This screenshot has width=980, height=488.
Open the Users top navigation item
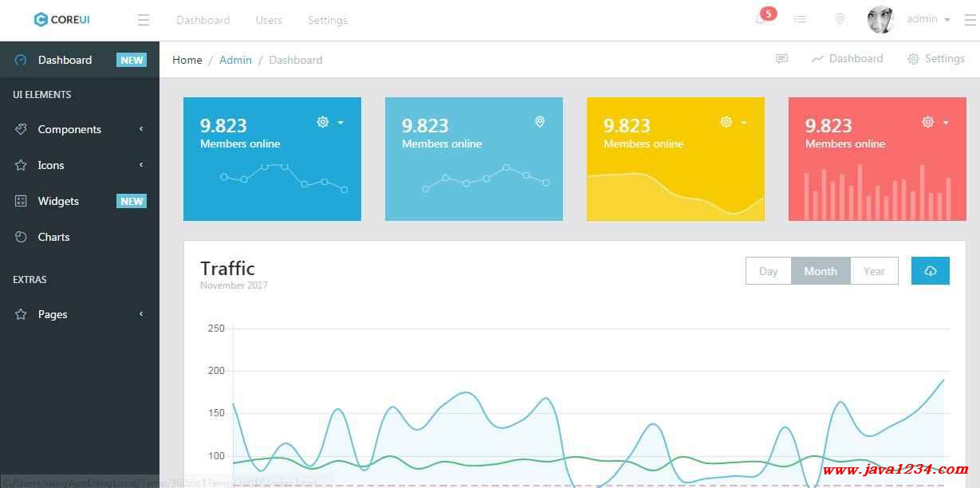click(269, 20)
